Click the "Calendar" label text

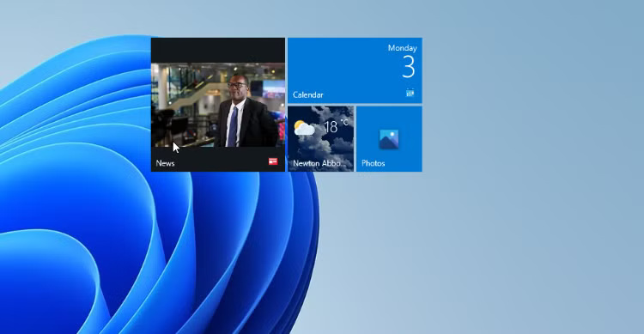point(308,95)
